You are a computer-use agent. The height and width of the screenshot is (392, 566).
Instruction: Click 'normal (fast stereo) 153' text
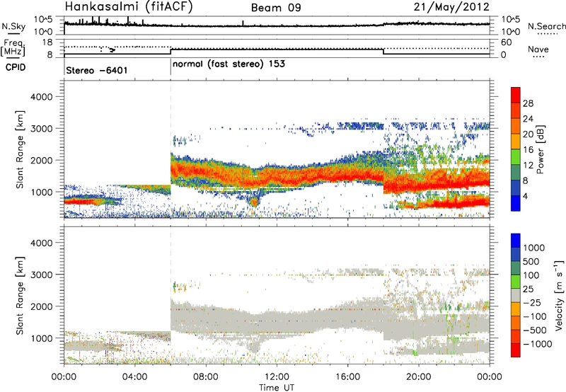(x=229, y=64)
